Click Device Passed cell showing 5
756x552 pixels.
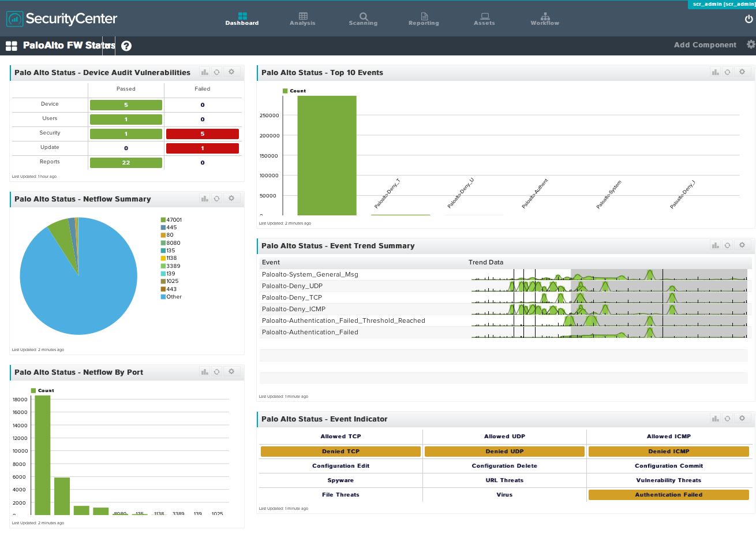point(126,105)
